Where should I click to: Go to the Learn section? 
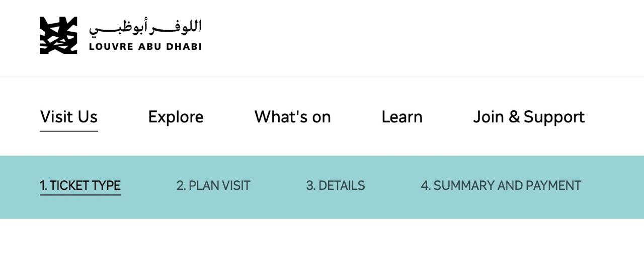click(x=402, y=117)
